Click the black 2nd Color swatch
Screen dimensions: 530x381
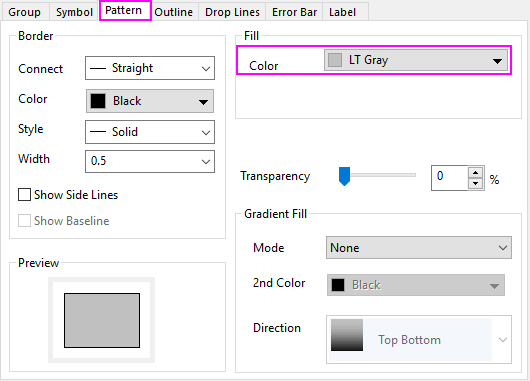(338, 285)
